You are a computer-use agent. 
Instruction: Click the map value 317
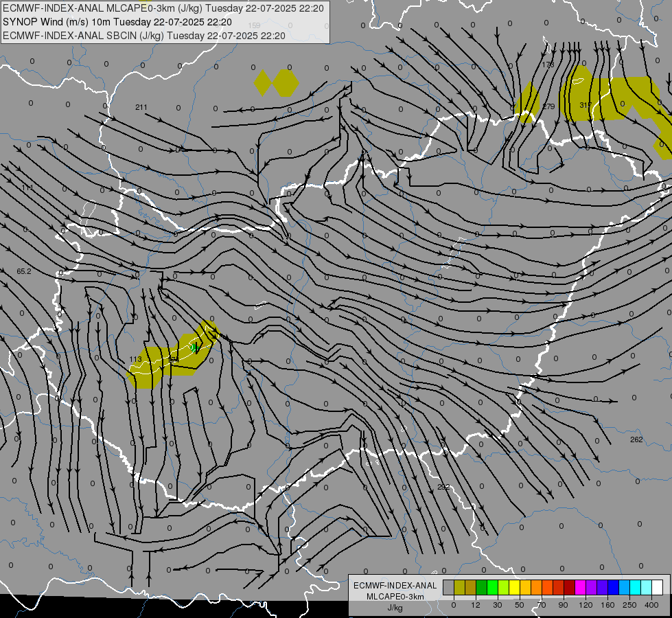click(x=586, y=105)
